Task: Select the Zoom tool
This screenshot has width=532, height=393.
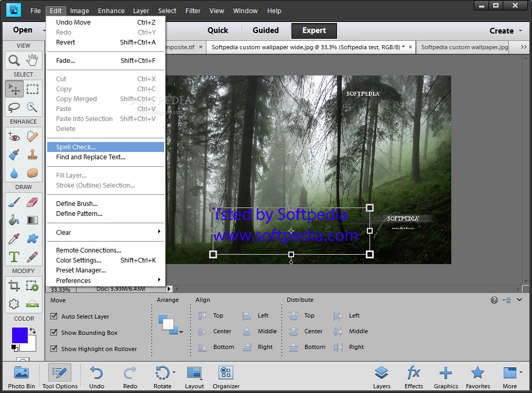Action: pos(14,60)
